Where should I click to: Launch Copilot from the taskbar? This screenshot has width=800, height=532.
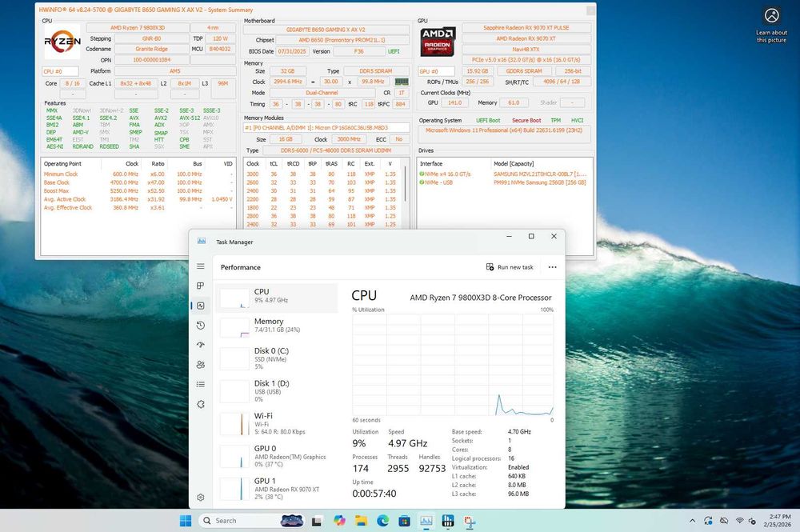339,521
